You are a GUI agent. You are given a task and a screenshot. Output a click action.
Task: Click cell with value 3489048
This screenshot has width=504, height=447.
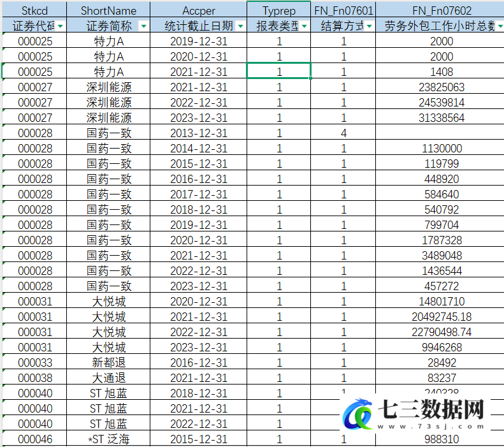coord(440,256)
